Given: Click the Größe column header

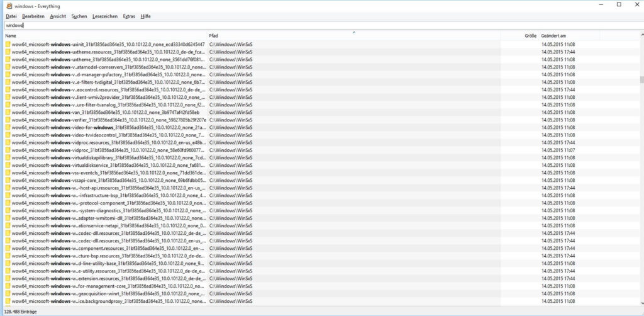Looking at the screenshot, I should point(519,36).
